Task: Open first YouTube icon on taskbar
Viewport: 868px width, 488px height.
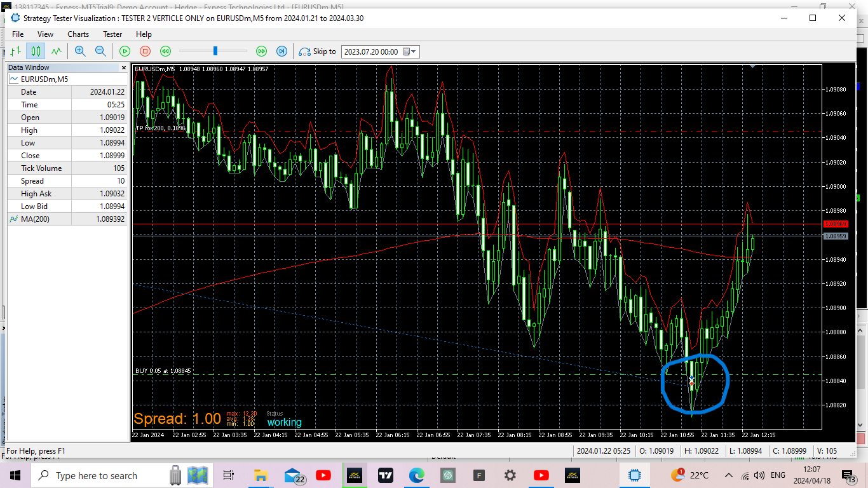Action: click(x=323, y=475)
